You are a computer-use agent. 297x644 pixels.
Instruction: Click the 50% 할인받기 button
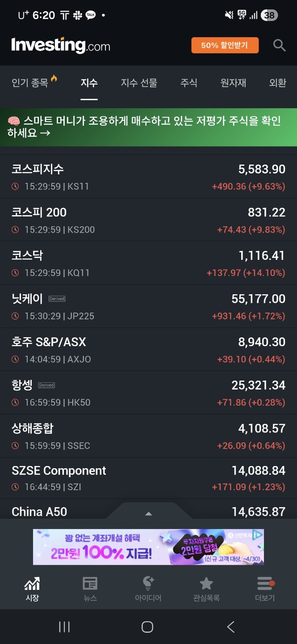coord(225,45)
